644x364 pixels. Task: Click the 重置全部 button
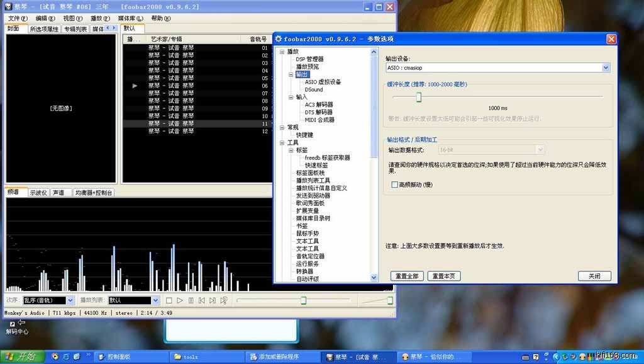coord(407,276)
